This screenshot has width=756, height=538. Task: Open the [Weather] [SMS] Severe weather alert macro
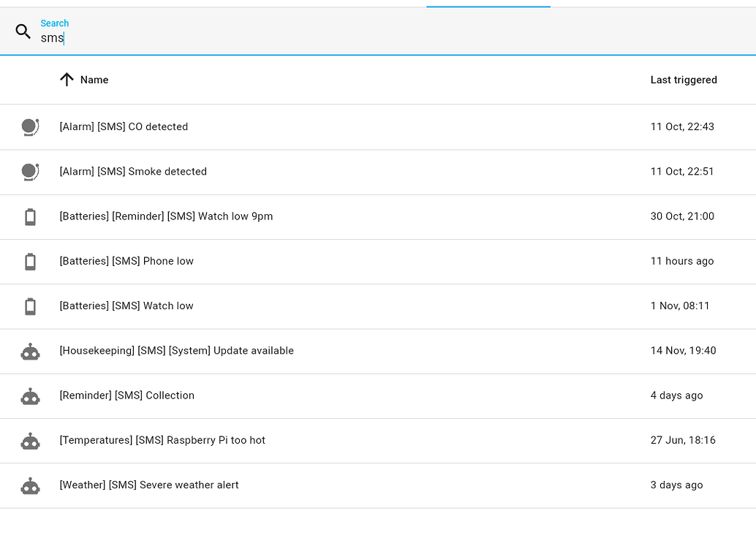148,485
